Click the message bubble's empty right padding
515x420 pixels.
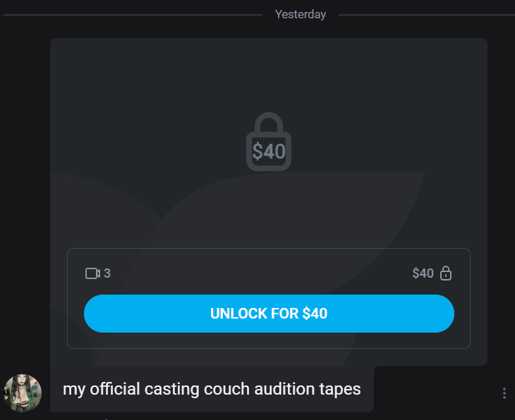(x=368, y=389)
